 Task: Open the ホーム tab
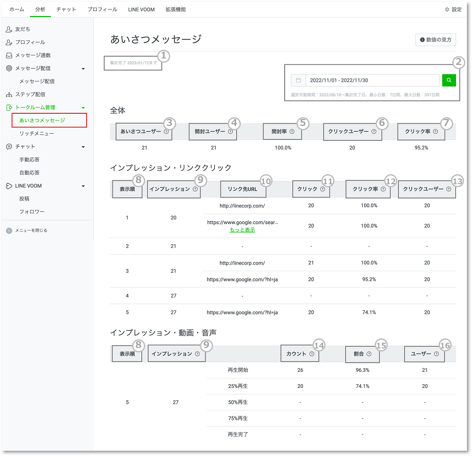tap(17, 10)
